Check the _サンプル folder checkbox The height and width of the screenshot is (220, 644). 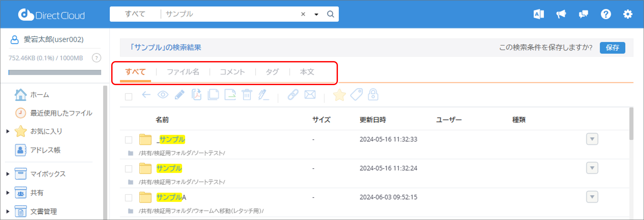[128, 140]
